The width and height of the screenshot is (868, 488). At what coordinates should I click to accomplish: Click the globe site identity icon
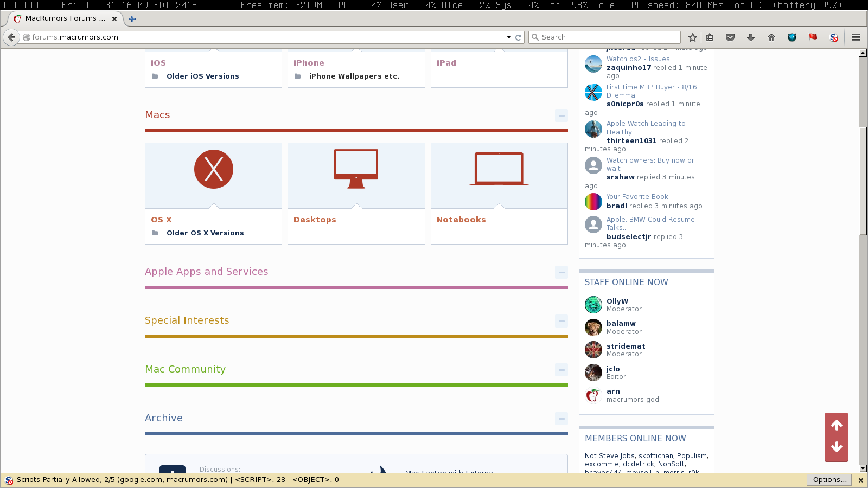pos(26,37)
